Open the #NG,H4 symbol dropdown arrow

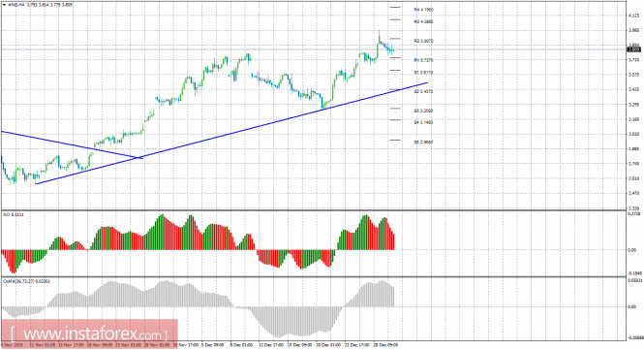click(x=4, y=5)
